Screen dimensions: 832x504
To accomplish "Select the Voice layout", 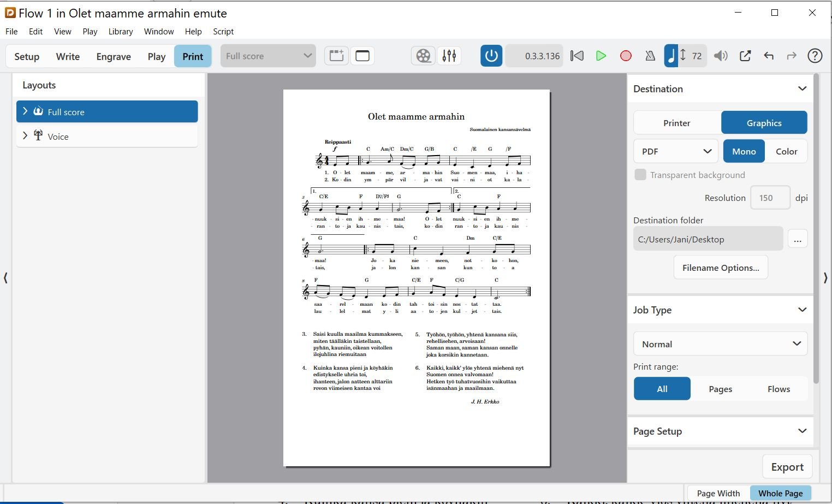I will coord(107,136).
